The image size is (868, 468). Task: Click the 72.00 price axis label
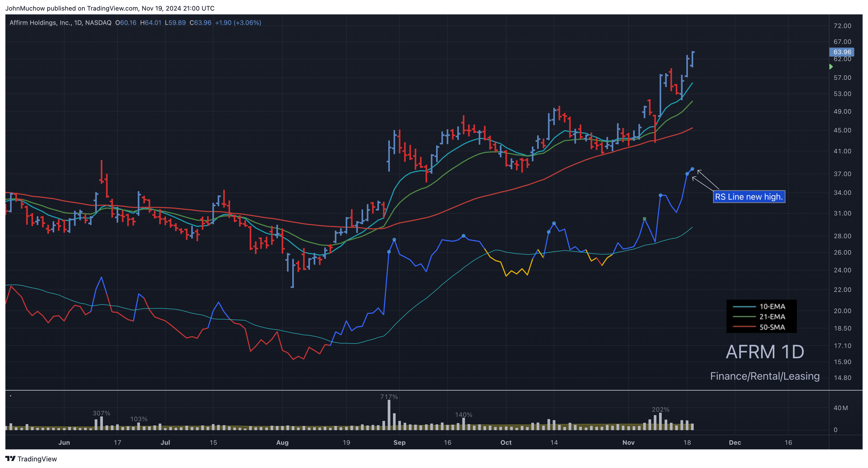coord(842,26)
